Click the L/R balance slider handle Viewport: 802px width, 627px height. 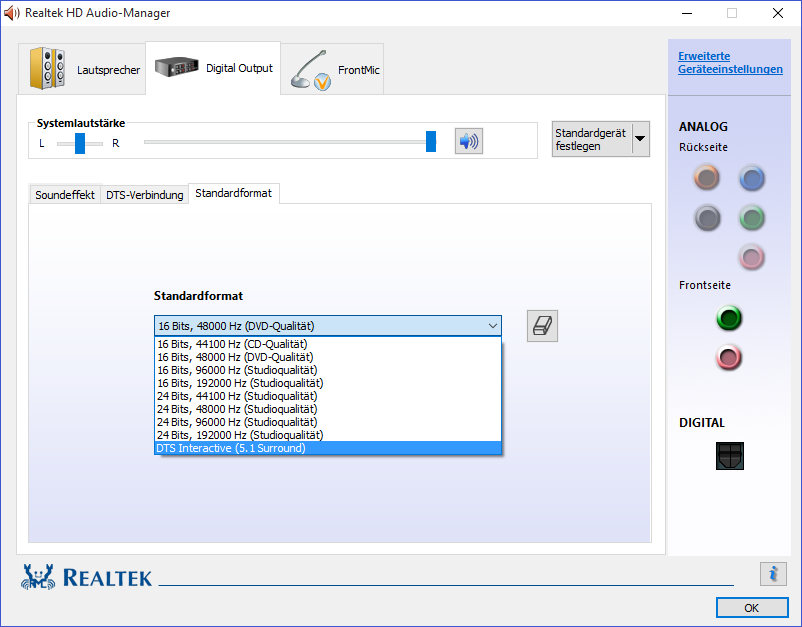point(80,143)
